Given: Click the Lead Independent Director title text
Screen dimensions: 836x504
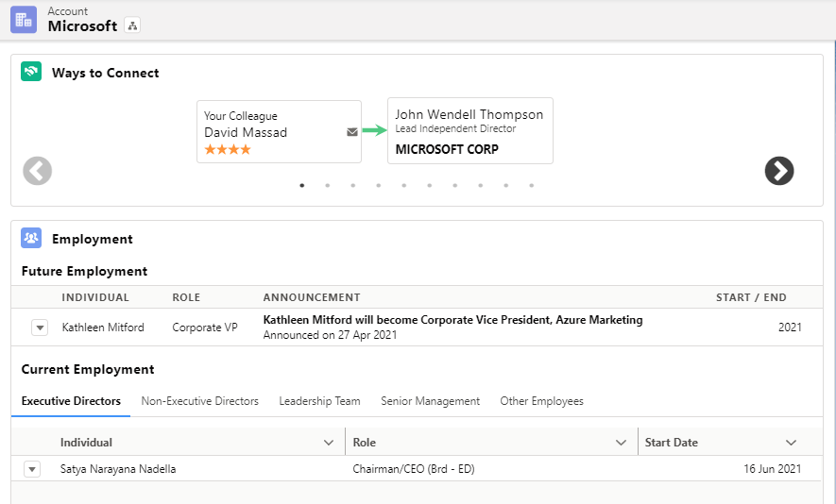Looking at the screenshot, I should click(455, 128).
